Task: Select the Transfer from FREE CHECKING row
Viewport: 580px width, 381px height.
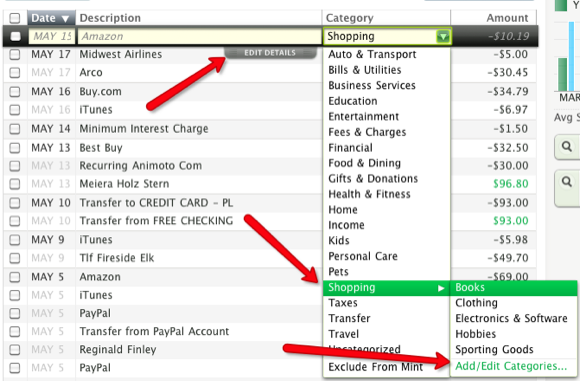Action: click(156, 221)
